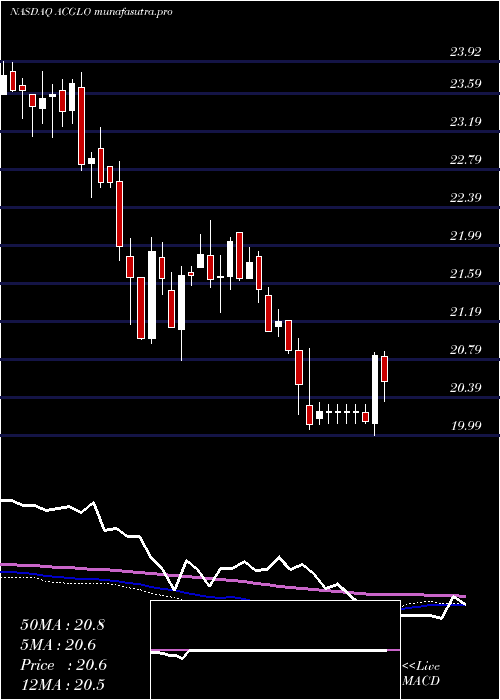
Task: Click the 21.59 price axis label
Action: pos(466,273)
